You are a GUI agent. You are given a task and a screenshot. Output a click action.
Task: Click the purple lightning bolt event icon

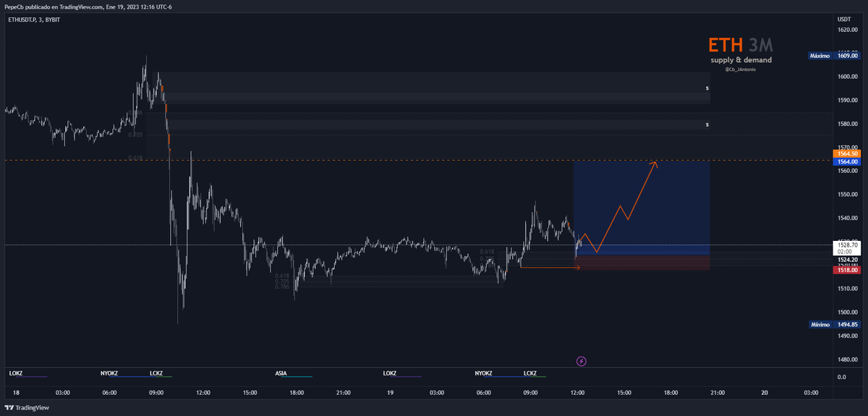tap(582, 360)
